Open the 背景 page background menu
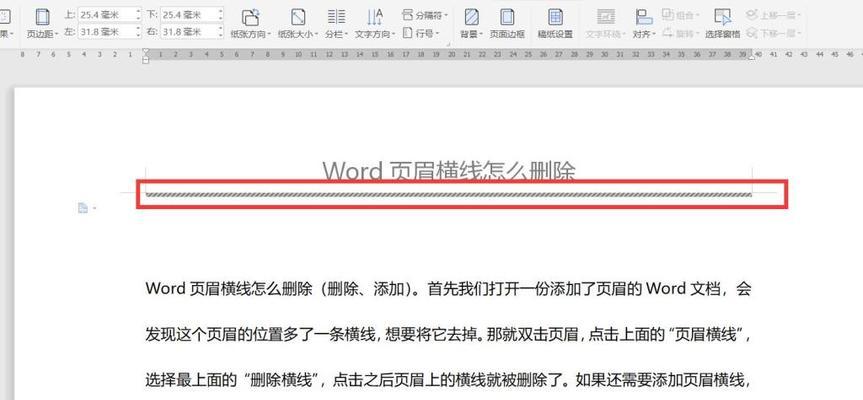 click(472, 23)
